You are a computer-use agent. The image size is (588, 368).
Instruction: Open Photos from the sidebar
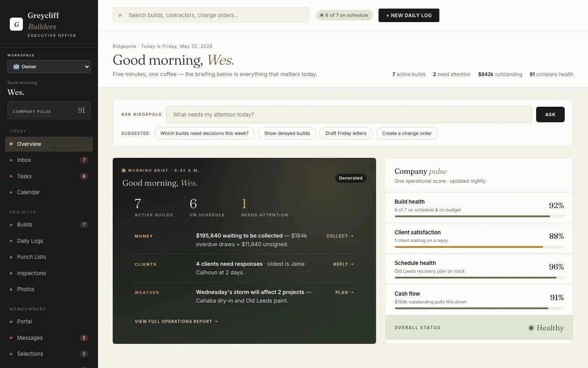pyautogui.click(x=49, y=289)
